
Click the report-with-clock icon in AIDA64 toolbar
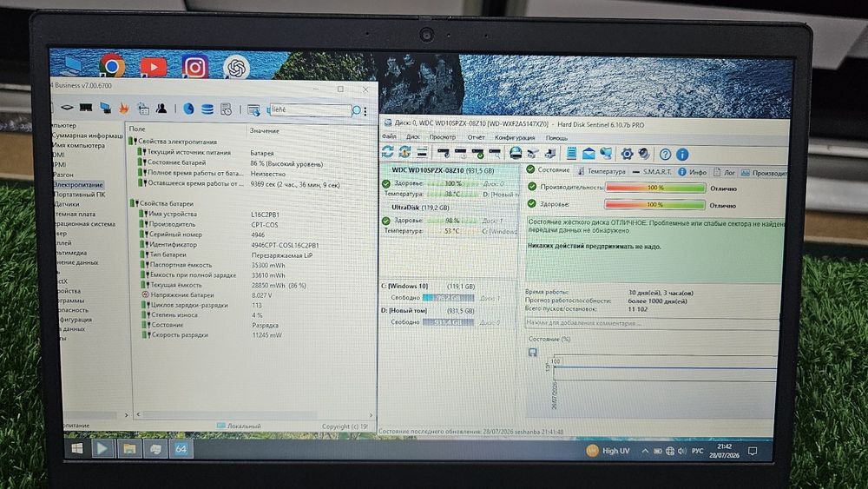pyautogui.click(x=226, y=109)
